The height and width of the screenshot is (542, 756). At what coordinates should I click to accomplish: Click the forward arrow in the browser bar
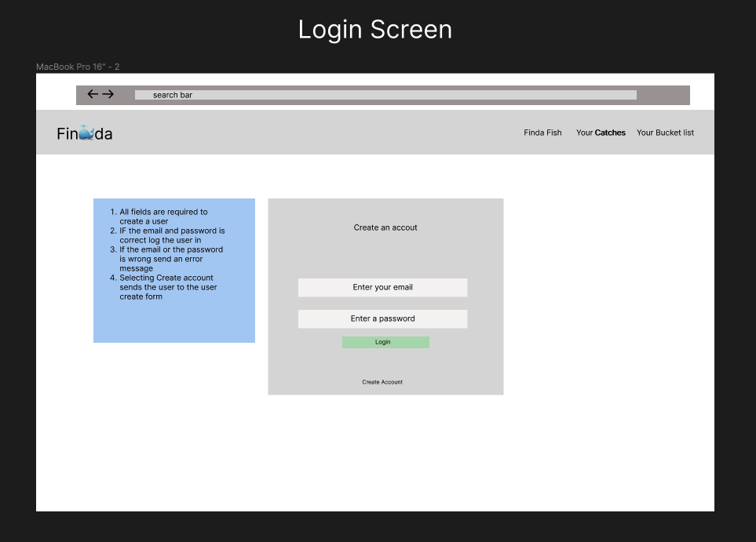point(108,94)
